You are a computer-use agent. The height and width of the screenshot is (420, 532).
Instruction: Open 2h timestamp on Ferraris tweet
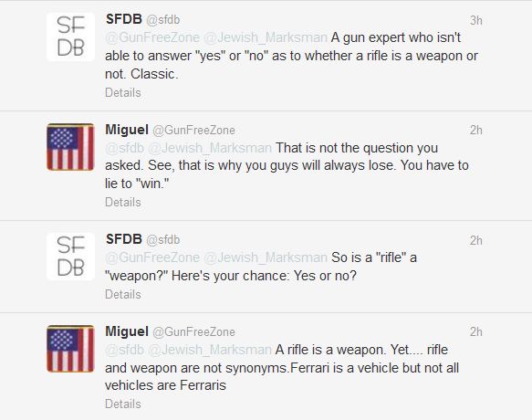[x=476, y=331]
